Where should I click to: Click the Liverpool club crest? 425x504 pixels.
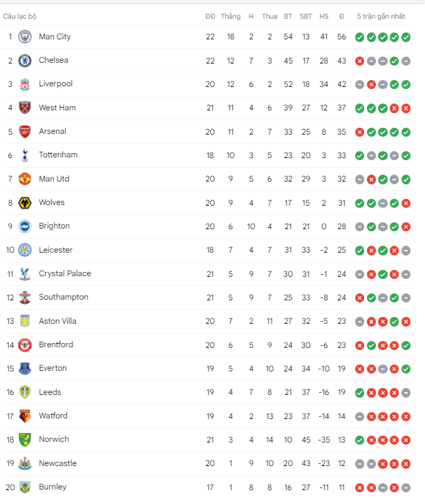[25, 84]
